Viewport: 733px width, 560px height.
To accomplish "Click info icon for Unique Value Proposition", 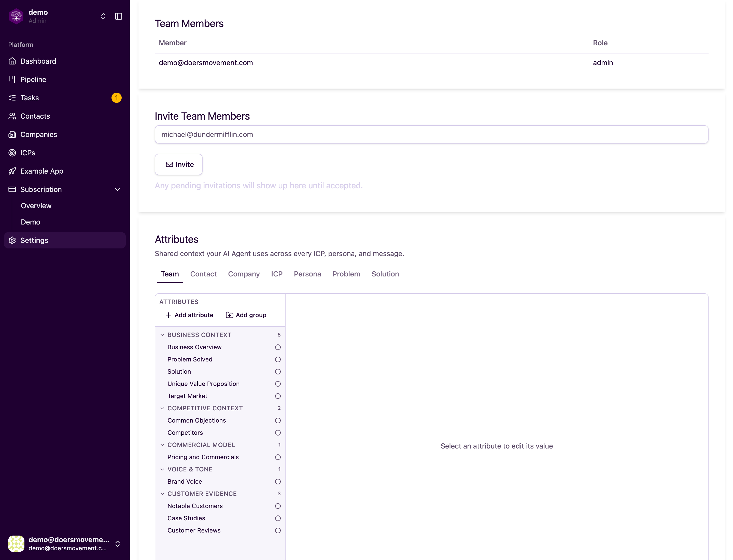I will pos(278,384).
